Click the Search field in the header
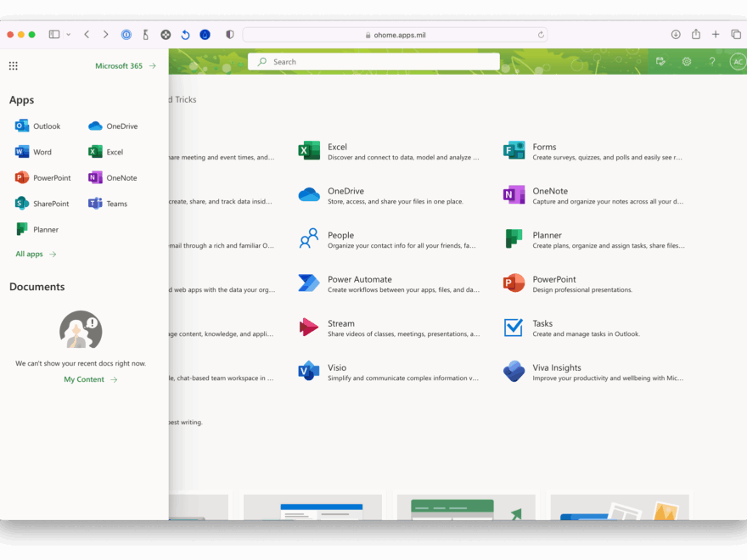 pos(373,61)
